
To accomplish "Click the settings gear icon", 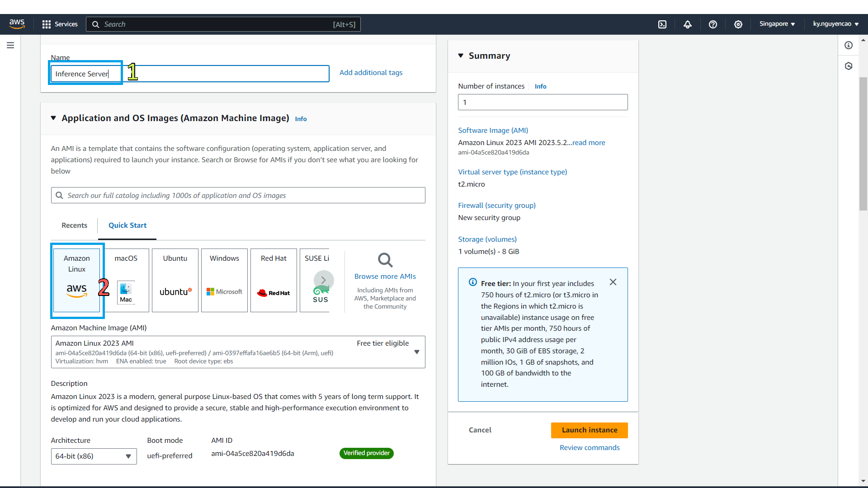I will coord(738,24).
